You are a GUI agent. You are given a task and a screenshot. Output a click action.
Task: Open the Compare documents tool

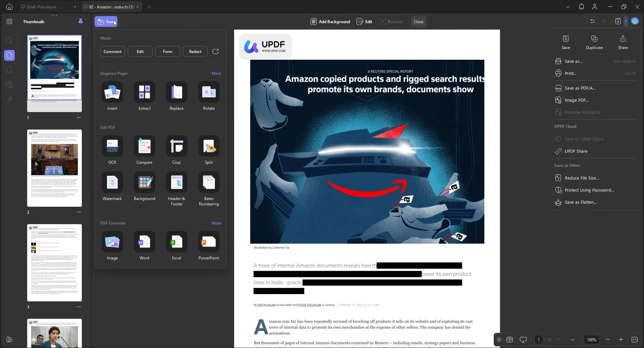tap(144, 146)
